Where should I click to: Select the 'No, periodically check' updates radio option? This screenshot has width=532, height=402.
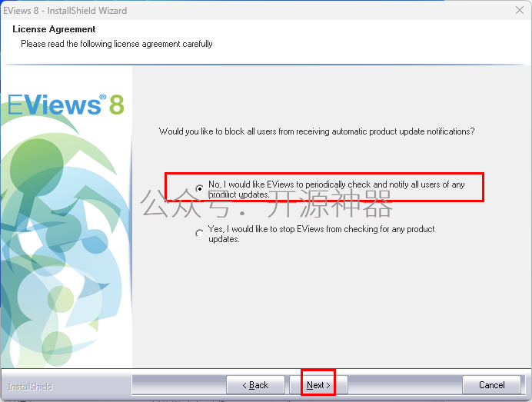pos(200,188)
